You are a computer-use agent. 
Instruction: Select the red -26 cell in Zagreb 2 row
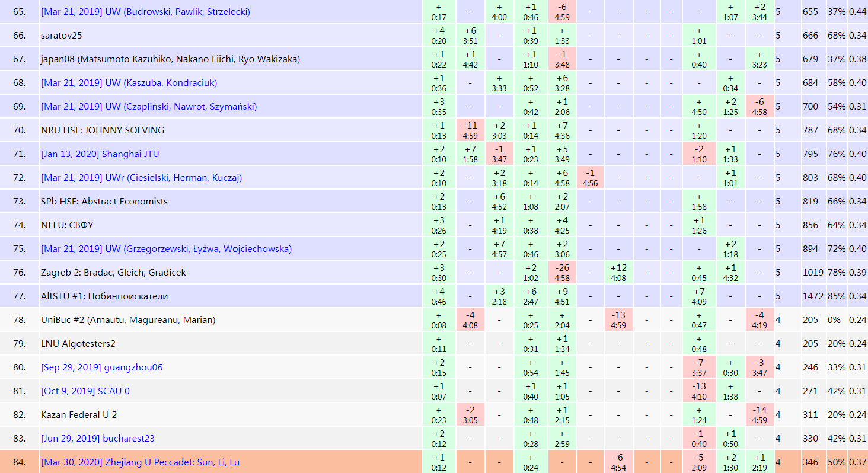(562, 273)
